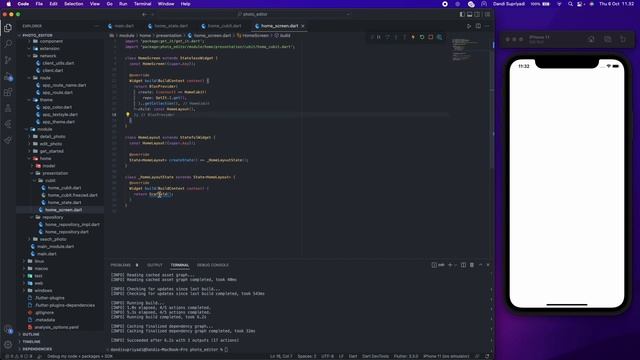Click Dart DevTools in status bar

click(x=376, y=356)
